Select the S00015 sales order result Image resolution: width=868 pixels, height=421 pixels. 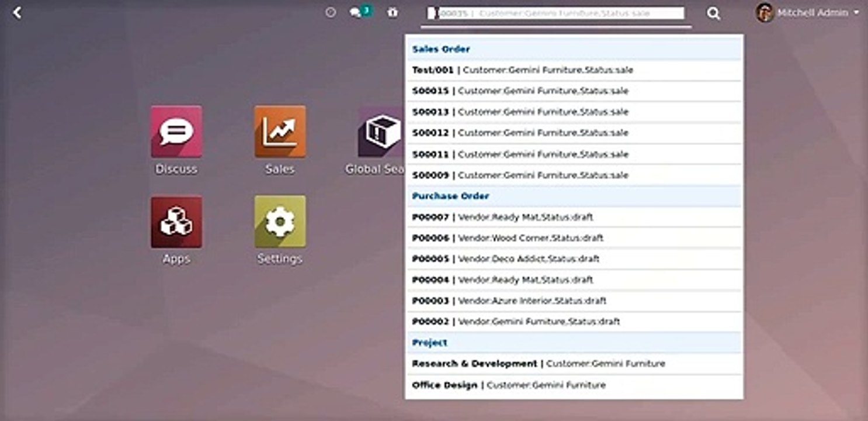click(574, 91)
